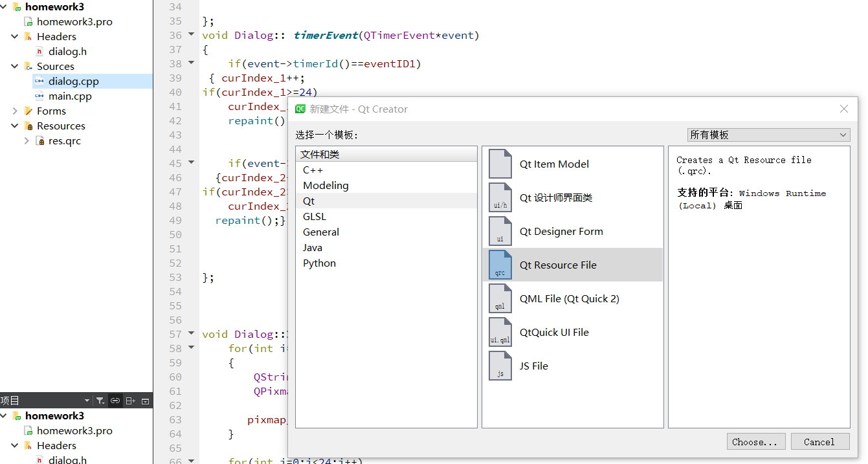
Task: Select the C++ template category
Action: (386, 170)
